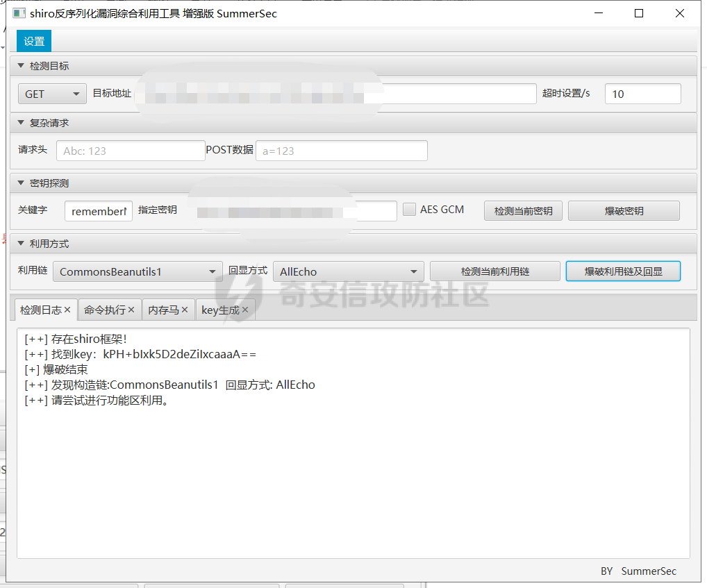Viewport: 707px width, 588px height.
Task: Close the shiro tool window
Action: (680, 13)
